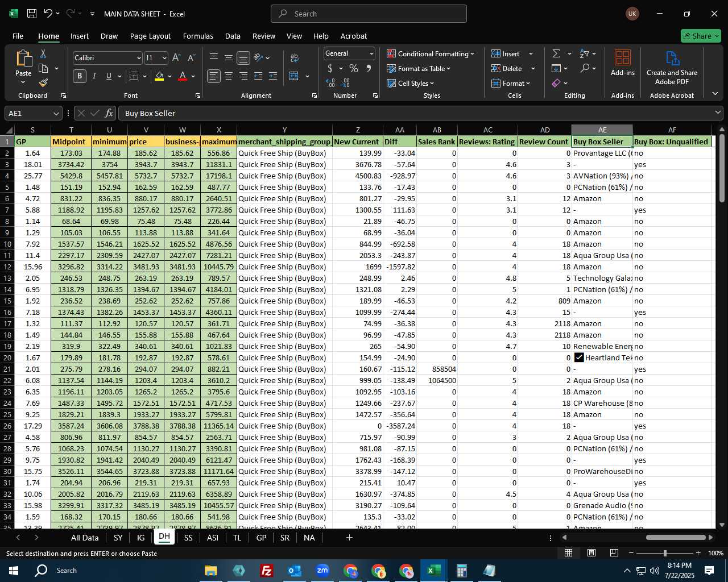Viewport: 728px width, 582px height.
Task: Switch to the All Data sheet tab
Action: (85, 538)
